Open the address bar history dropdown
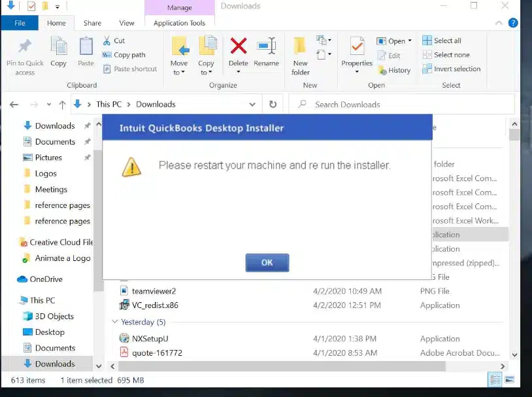Viewport: 532px width, 397px height. tap(252, 104)
